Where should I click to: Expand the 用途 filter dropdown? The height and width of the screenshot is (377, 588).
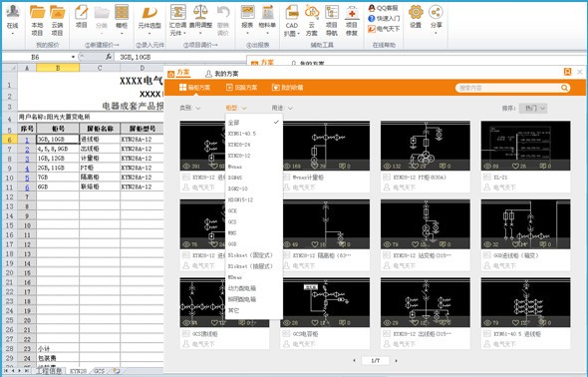(282, 108)
